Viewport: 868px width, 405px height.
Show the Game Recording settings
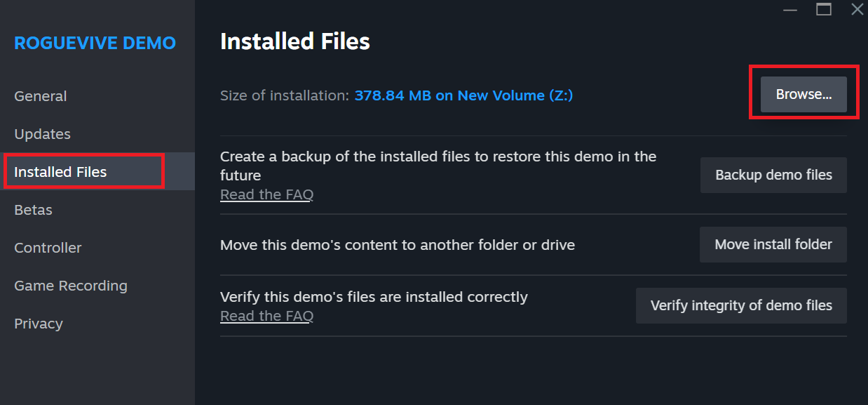71,286
